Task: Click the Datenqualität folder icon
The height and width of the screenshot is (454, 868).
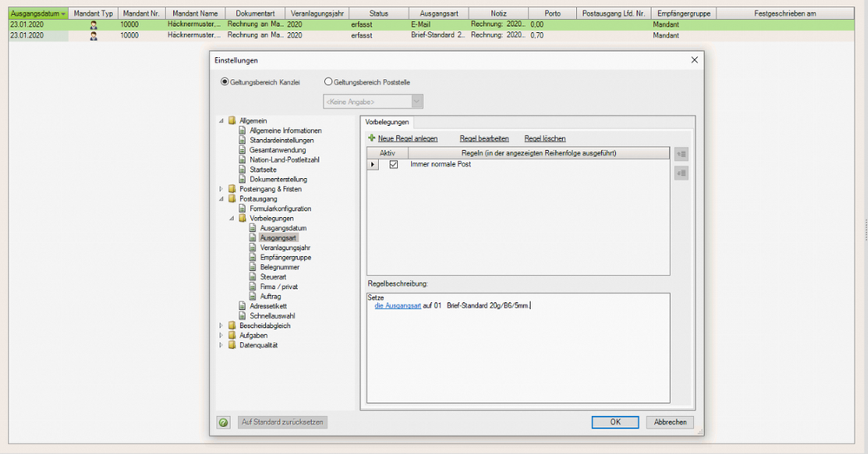Action: [x=232, y=345]
